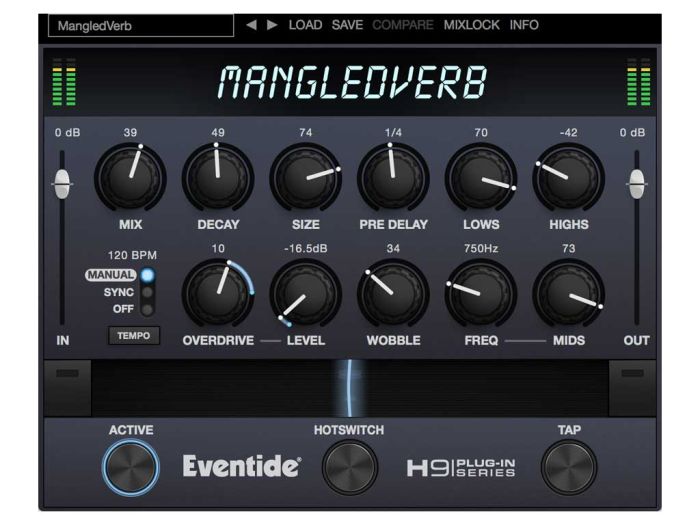The image size is (700, 525).
Task: Click the PRE DELAY value 1/4
Action: (393, 133)
